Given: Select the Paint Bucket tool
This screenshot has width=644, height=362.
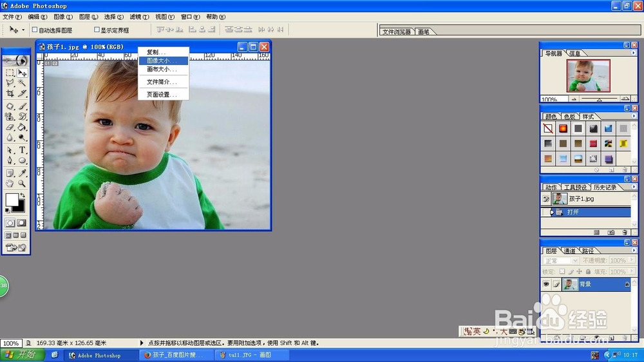Looking at the screenshot, I should pyautogui.click(x=22, y=127).
